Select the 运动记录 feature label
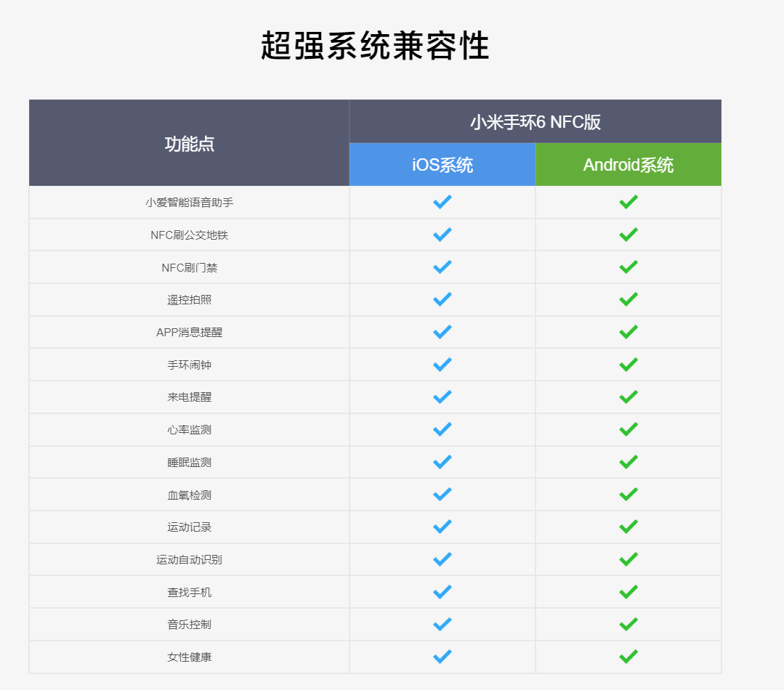Viewport: 784px width, 690px height. point(189,527)
